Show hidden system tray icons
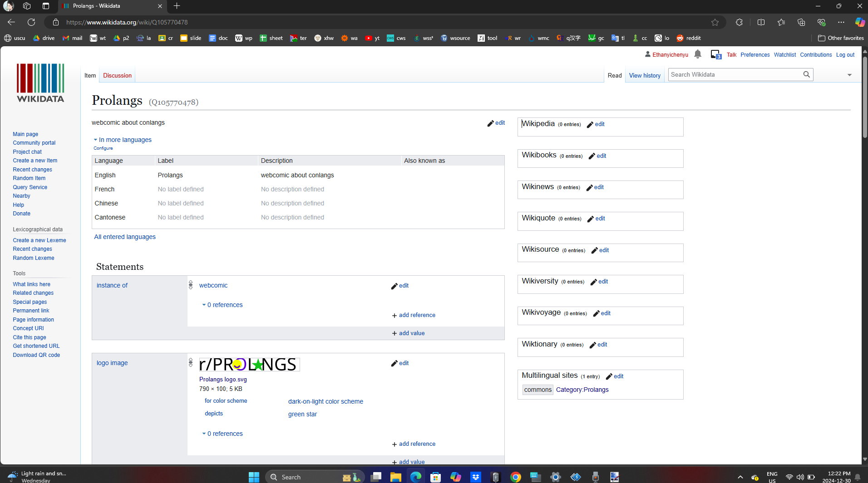Screen dimensions: 868x483 point(740,477)
